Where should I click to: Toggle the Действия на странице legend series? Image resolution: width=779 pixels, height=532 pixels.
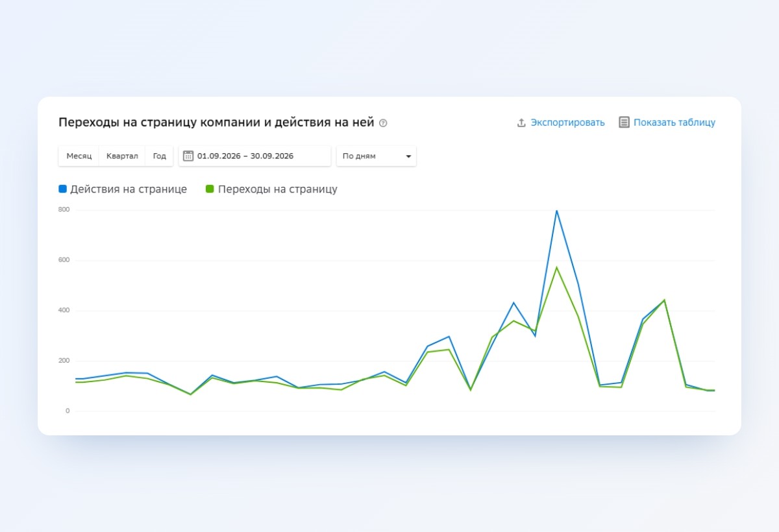[x=123, y=189]
